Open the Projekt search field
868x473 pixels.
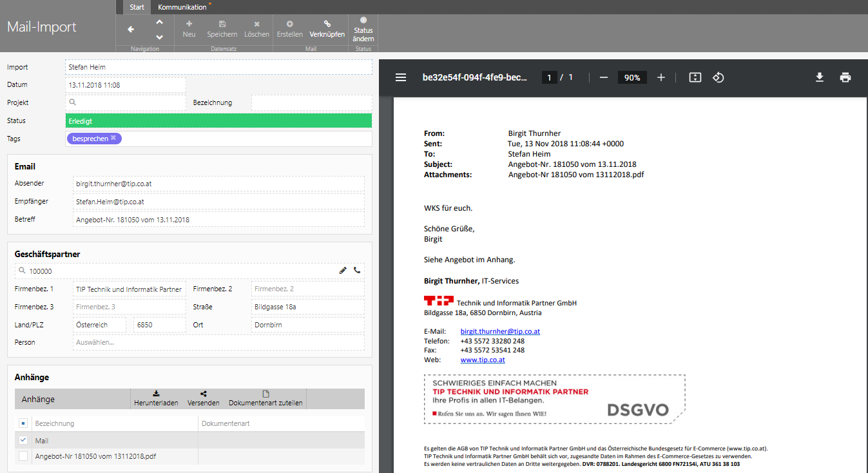tap(126, 102)
